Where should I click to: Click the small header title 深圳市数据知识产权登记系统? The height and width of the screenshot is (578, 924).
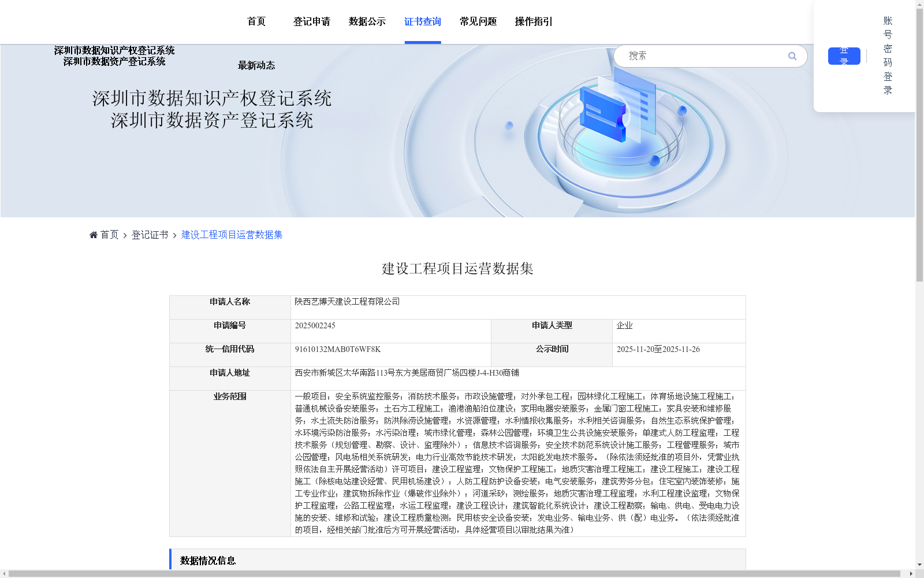click(x=114, y=50)
